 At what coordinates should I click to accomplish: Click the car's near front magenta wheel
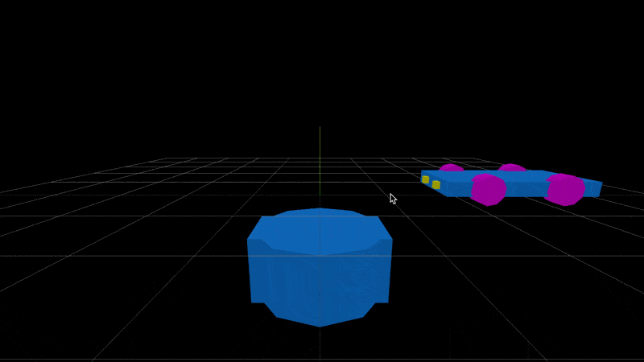point(488,191)
